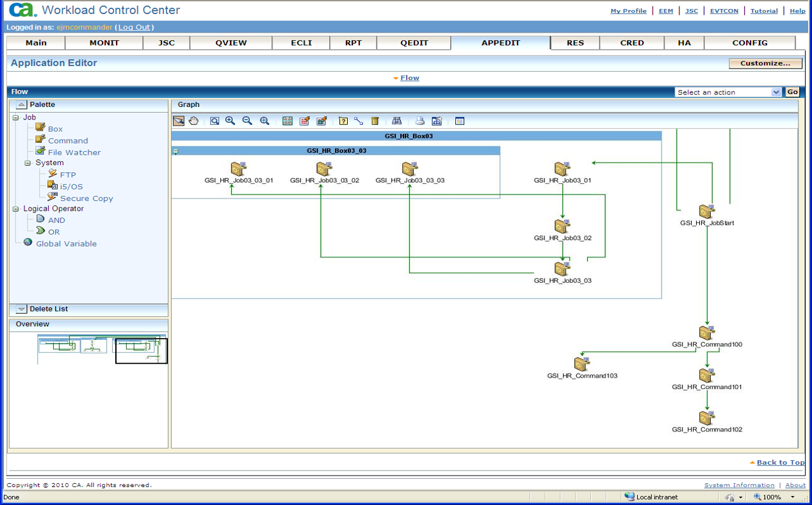Click the printer icon in graph toolbar
Viewport: 812px width, 505px height.
click(420, 121)
